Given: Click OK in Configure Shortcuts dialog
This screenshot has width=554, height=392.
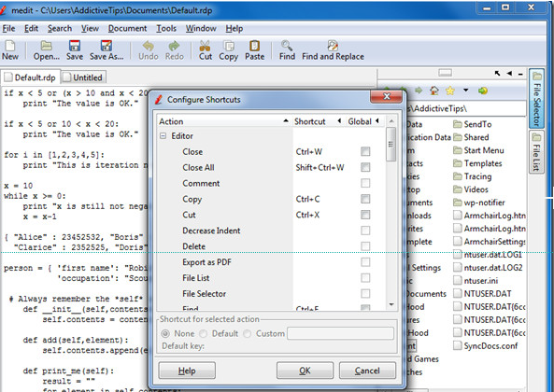Looking at the screenshot, I should click(x=305, y=371).
